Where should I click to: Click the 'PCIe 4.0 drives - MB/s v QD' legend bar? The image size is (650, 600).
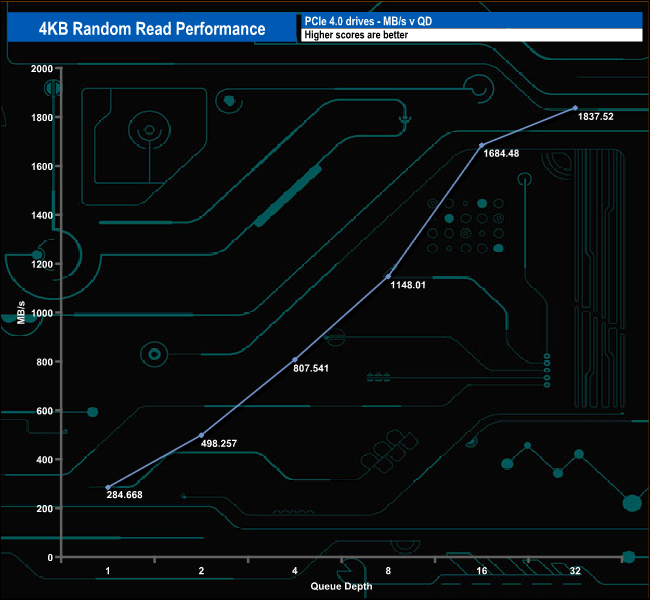point(470,20)
